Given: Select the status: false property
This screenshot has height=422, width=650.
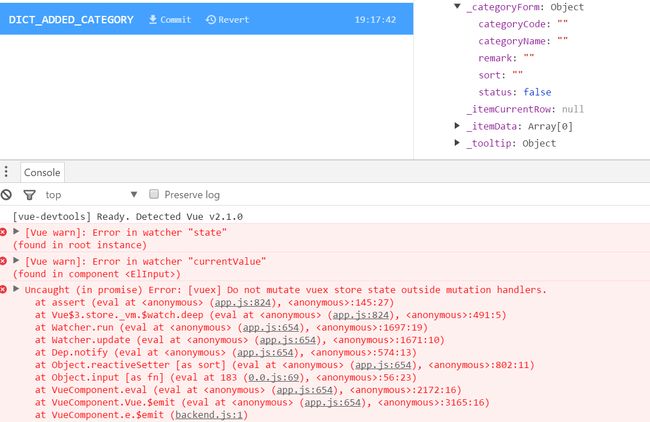Looking at the screenshot, I should pos(514,92).
